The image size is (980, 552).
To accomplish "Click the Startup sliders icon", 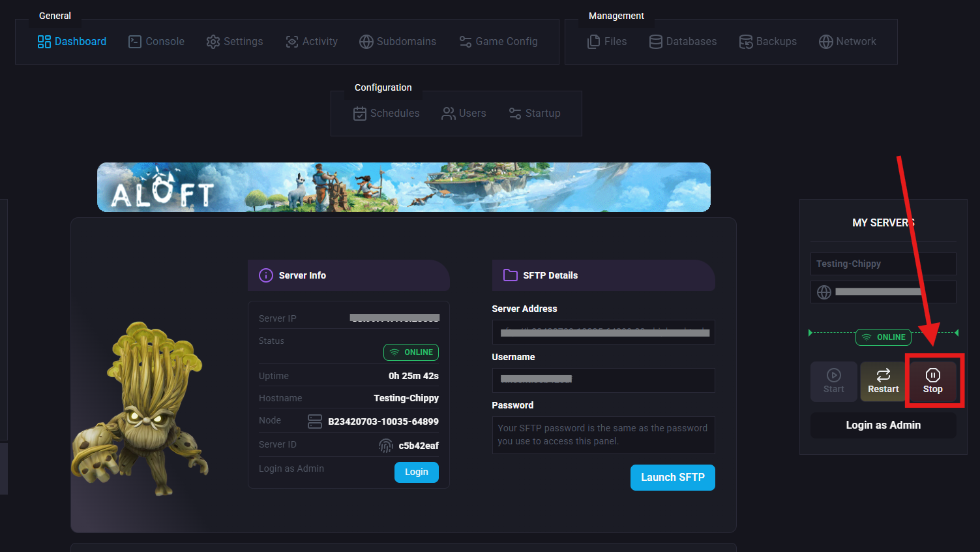I will click(x=515, y=114).
